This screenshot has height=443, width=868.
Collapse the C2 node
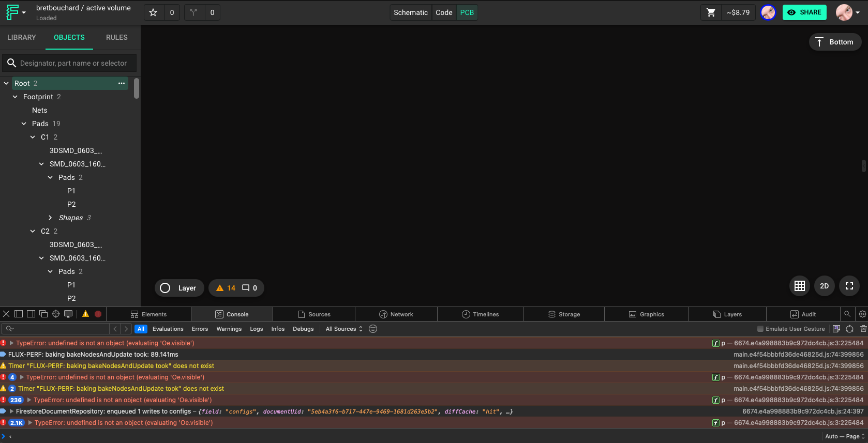pyautogui.click(x=33, y=231)
